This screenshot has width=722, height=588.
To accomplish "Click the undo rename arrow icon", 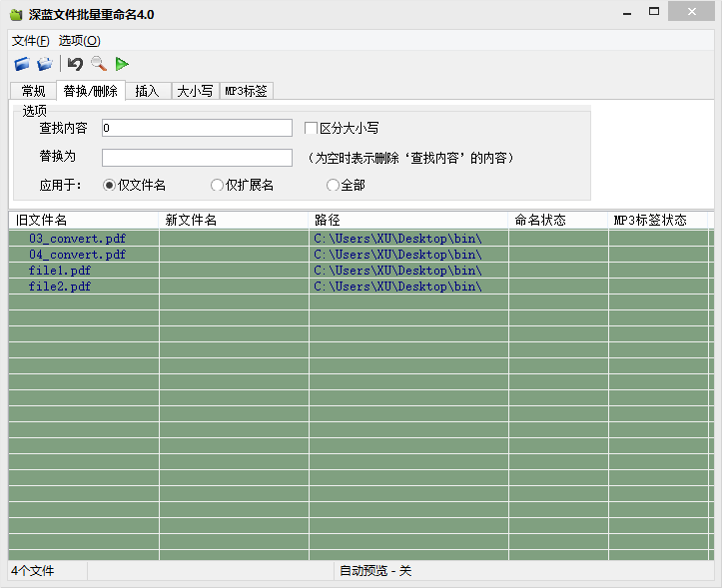I will tap(75, 64).
